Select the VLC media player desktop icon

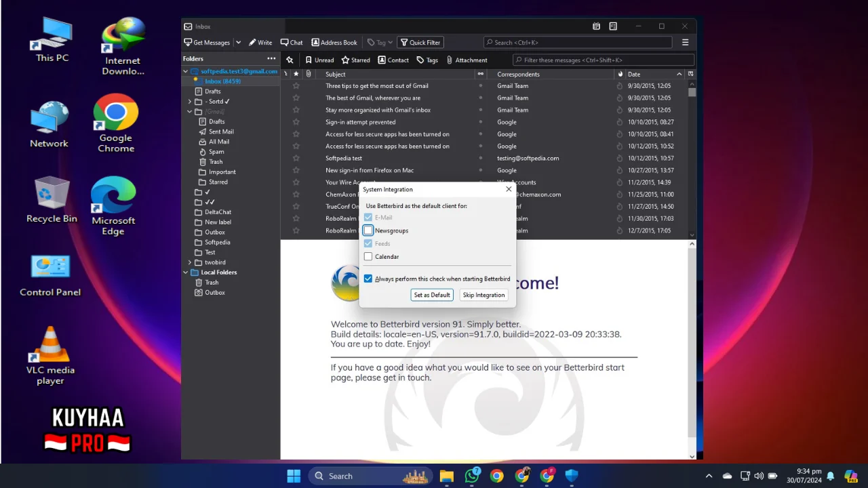(x=50, y=355)
